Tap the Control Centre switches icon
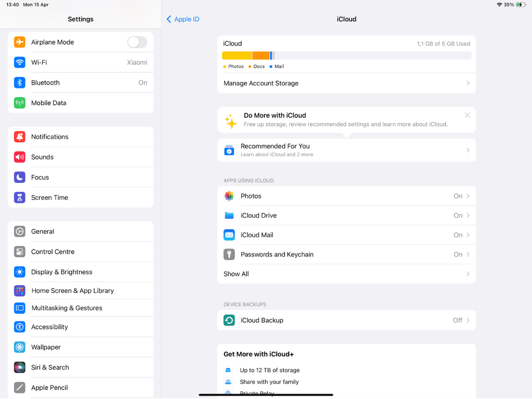 coord(20,252)
